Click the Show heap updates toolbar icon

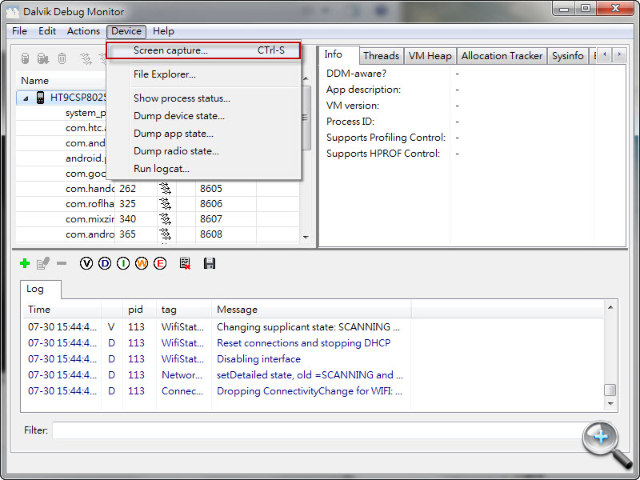(x=25, y=59)
